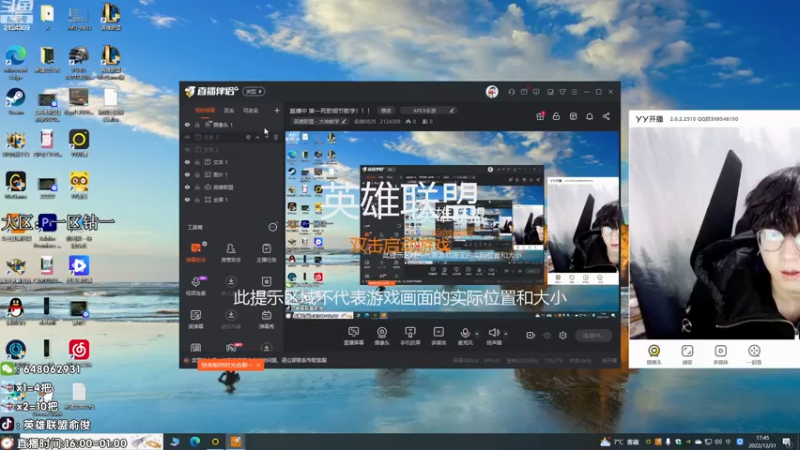Toggle visibility eye of 文本 3 layer
The image size is (800, 450).
pos(187,137)
